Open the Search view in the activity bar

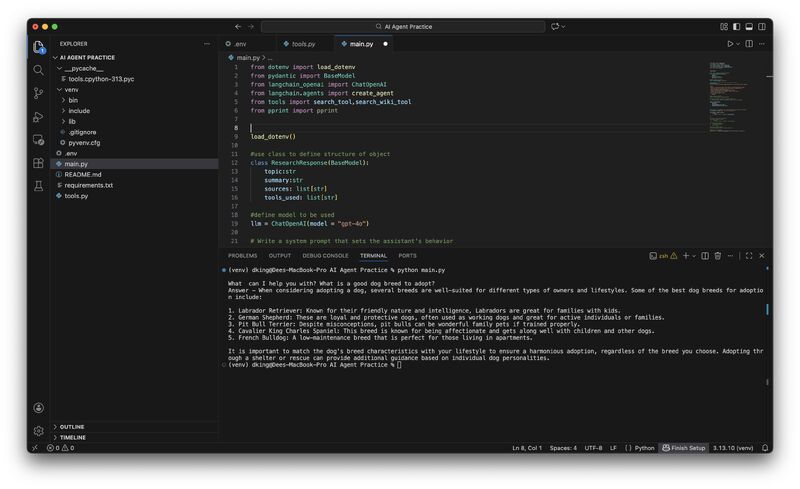pyautogui.click(x=38, y=70)
